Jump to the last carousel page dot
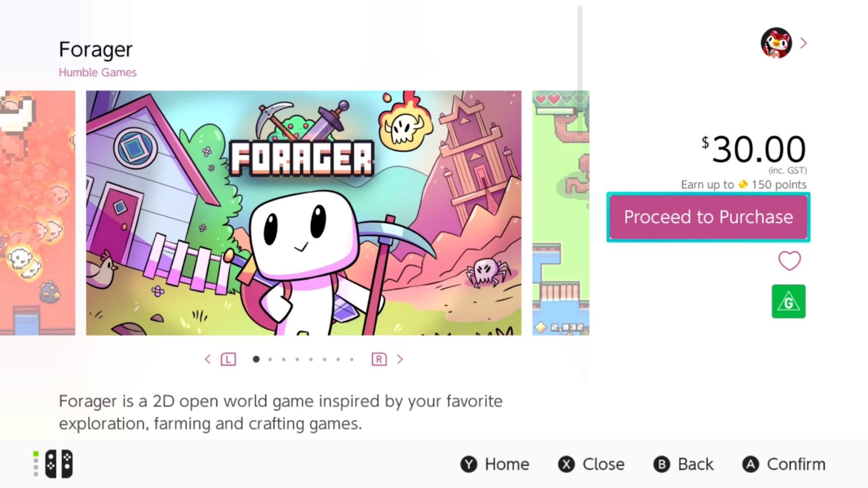 coord(352,359)
